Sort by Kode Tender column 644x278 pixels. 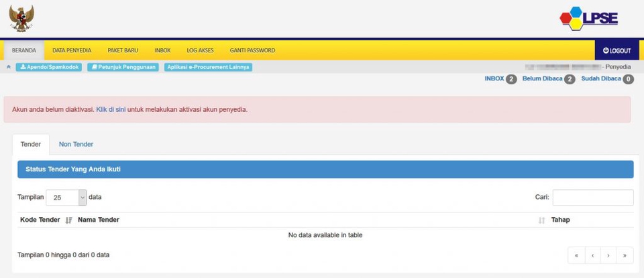coord(46,220)
